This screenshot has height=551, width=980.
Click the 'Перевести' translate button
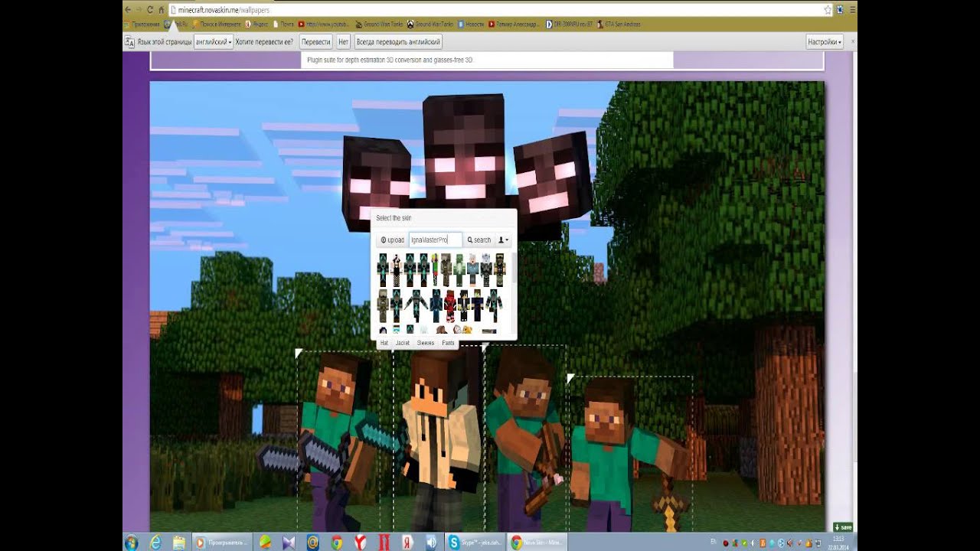(x=315, y=42)
